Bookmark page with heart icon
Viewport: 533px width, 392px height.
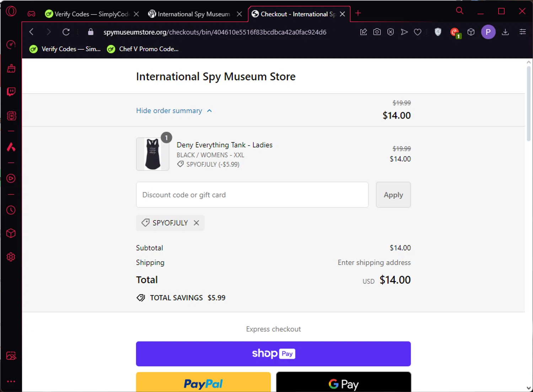tap(418, 32)
